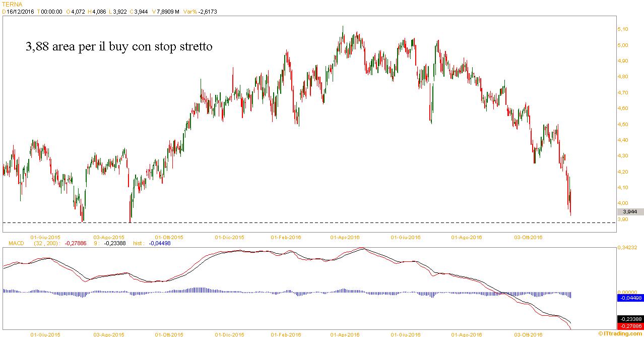Select 01-Dic-2015 on the price chart axis
The image size is (644, 337).
pos(229,237)
